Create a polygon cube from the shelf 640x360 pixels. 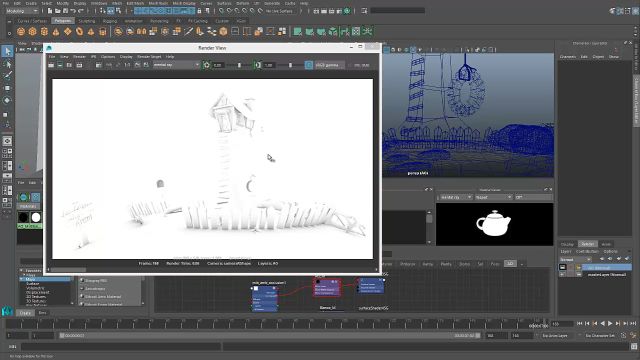pyautogui.click(x=33, y=31)
